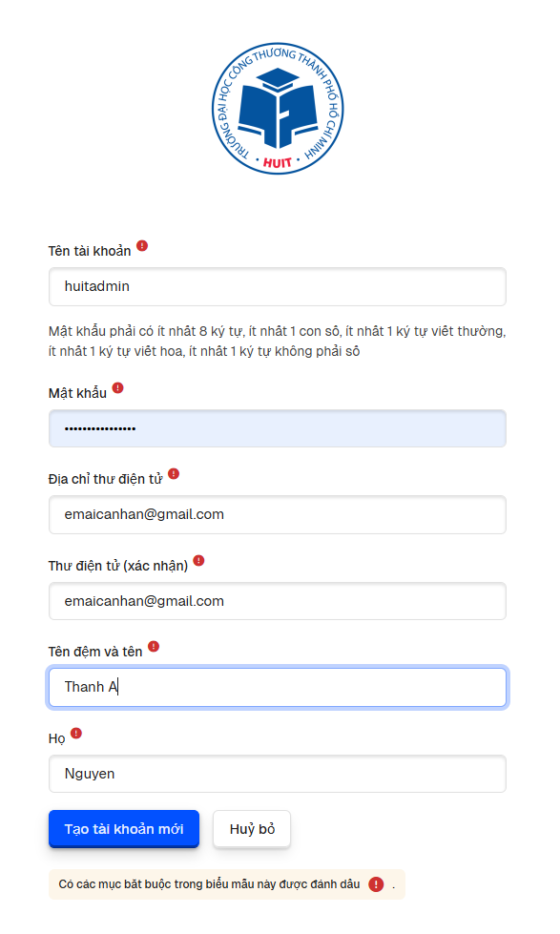Focus the field containing Thanh A
The image size is (560, 934).
click(278, 688)
